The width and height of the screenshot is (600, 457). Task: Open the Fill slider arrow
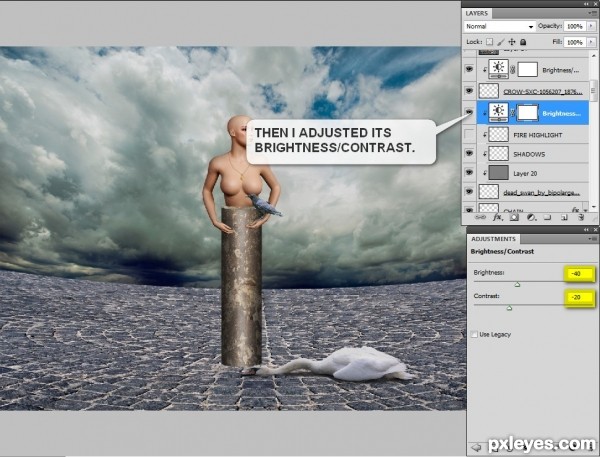pos(592,42)
